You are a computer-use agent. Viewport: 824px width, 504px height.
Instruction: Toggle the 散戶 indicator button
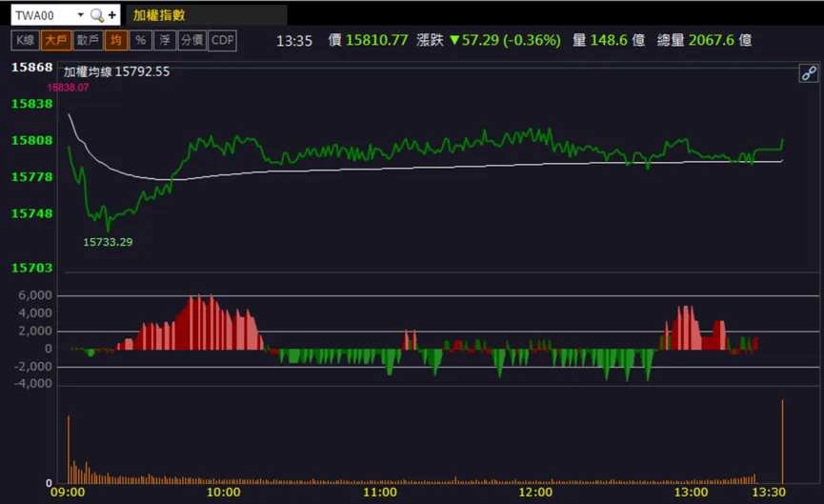tap(88, 40)
